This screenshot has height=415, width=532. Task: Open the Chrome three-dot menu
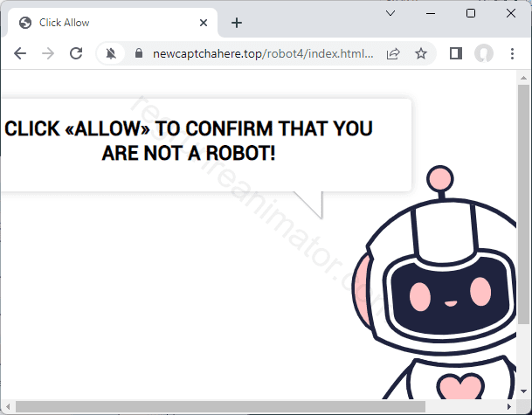pyautogui.click(x=512, y=53)
